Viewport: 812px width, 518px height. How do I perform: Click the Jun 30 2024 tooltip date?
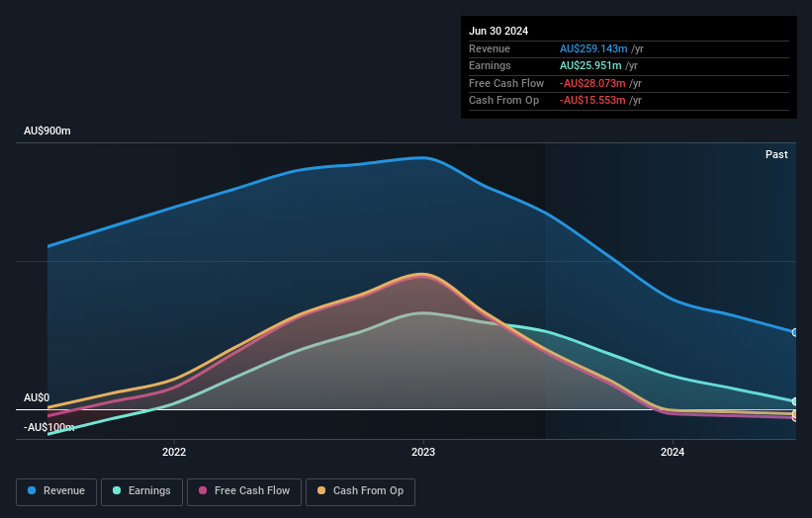coord(498,31)
